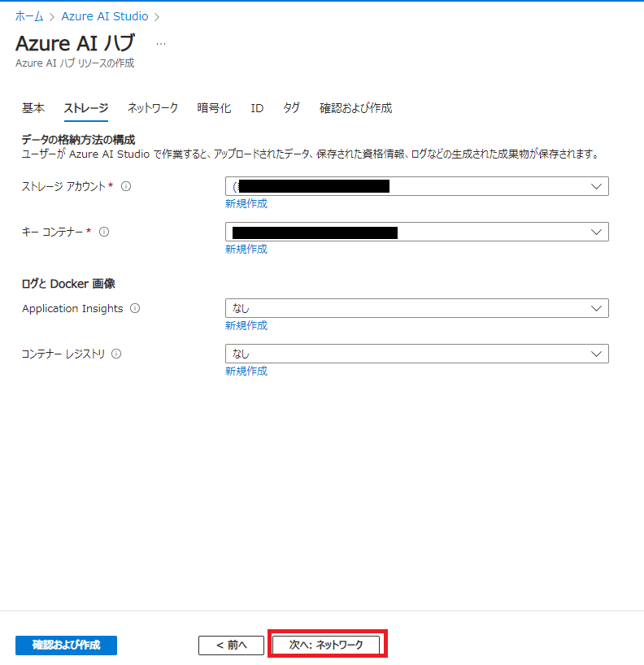Switch to the 基本 tab

click(x=33, y=108)
